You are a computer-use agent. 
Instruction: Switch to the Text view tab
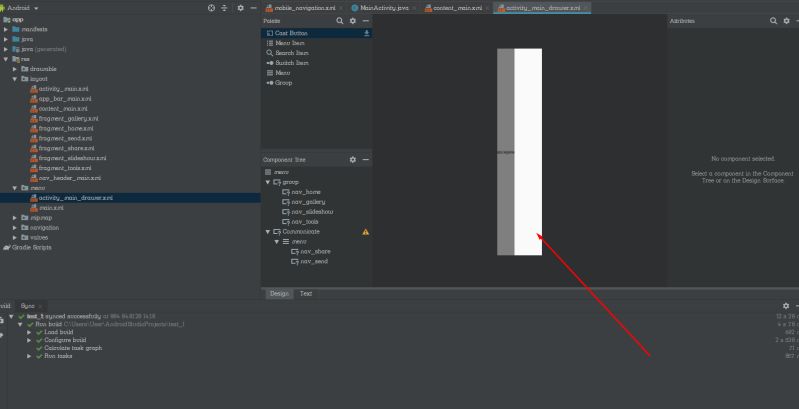click(x=306, y=294)
